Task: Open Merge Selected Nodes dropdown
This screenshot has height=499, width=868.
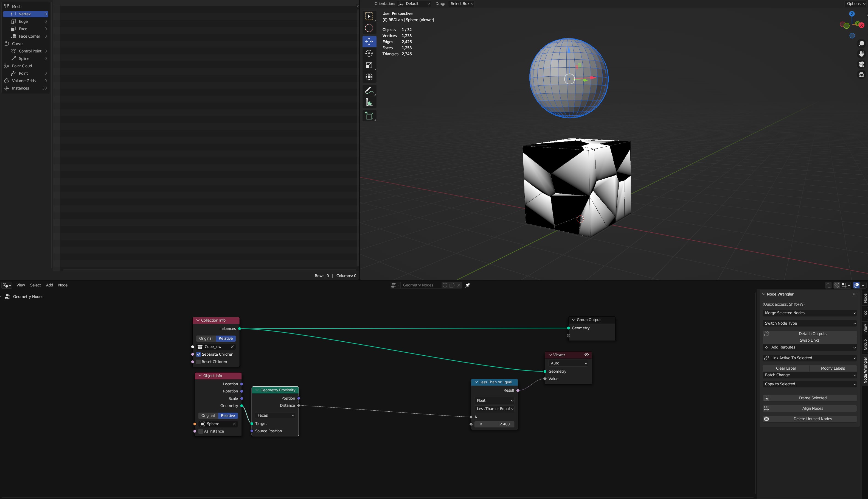Action: 810,313
